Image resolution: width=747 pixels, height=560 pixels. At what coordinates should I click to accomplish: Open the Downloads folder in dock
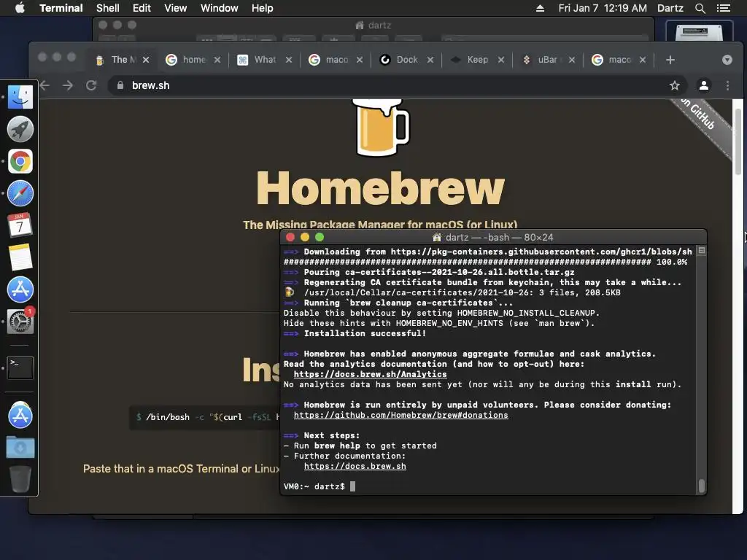pyautogui.click(x=20, y=448)
